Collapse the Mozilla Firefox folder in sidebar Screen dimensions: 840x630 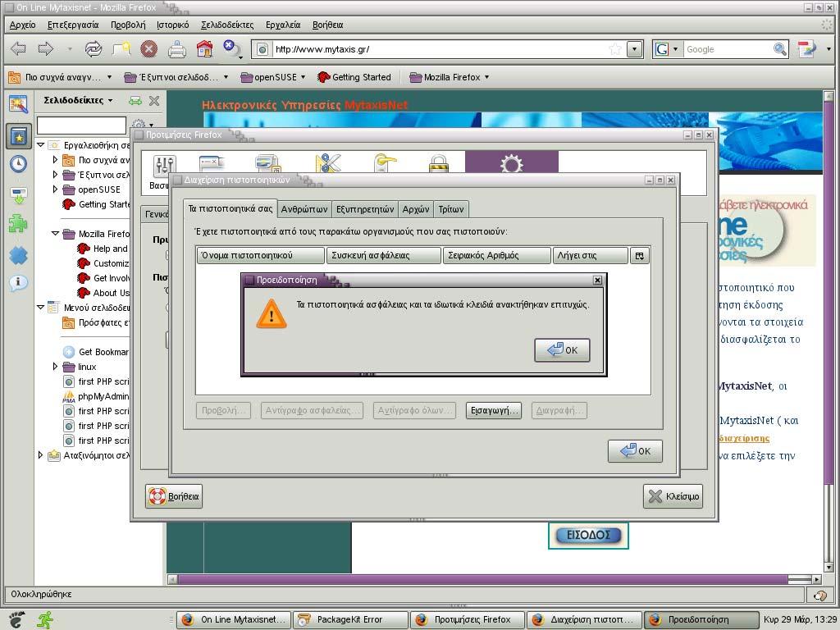click(55, 234)
